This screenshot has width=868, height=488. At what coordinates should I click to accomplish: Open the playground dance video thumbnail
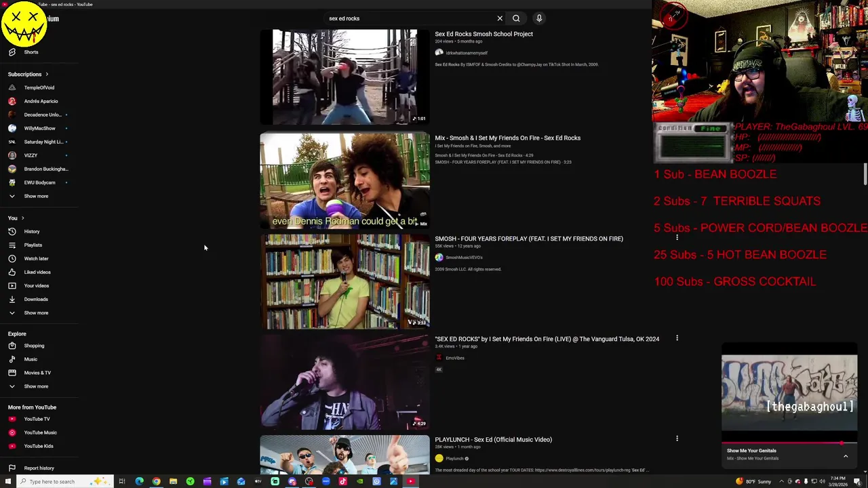click(345, 77)
